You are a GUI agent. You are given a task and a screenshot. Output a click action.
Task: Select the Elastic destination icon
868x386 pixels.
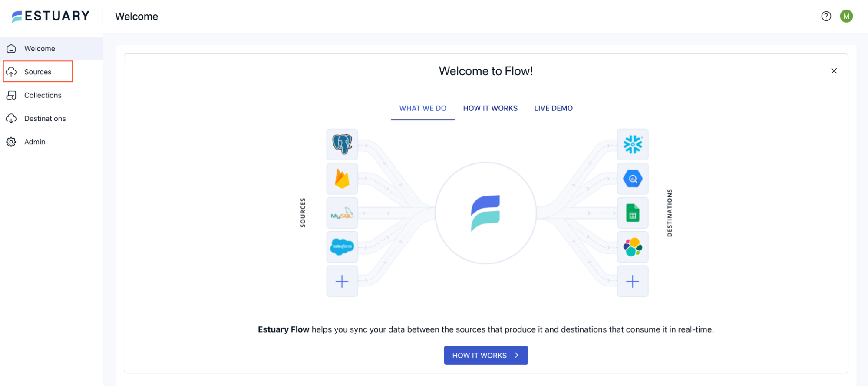(633, 247)
